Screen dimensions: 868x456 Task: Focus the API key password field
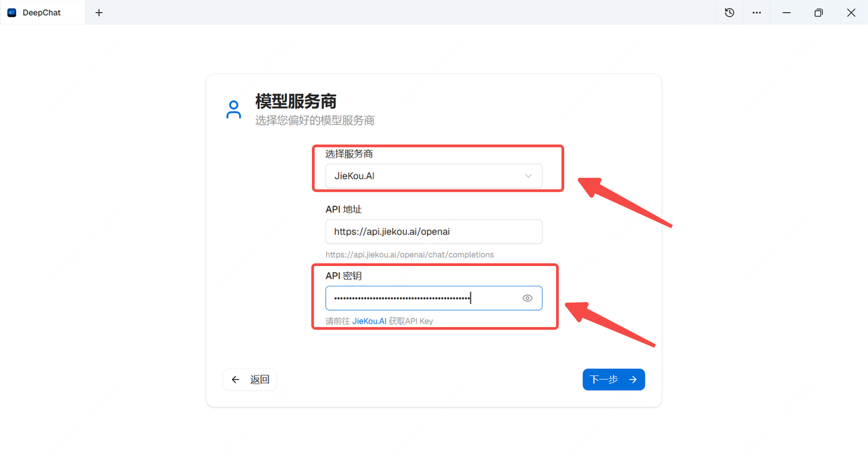pyautogui.click(x=434, y=298)
